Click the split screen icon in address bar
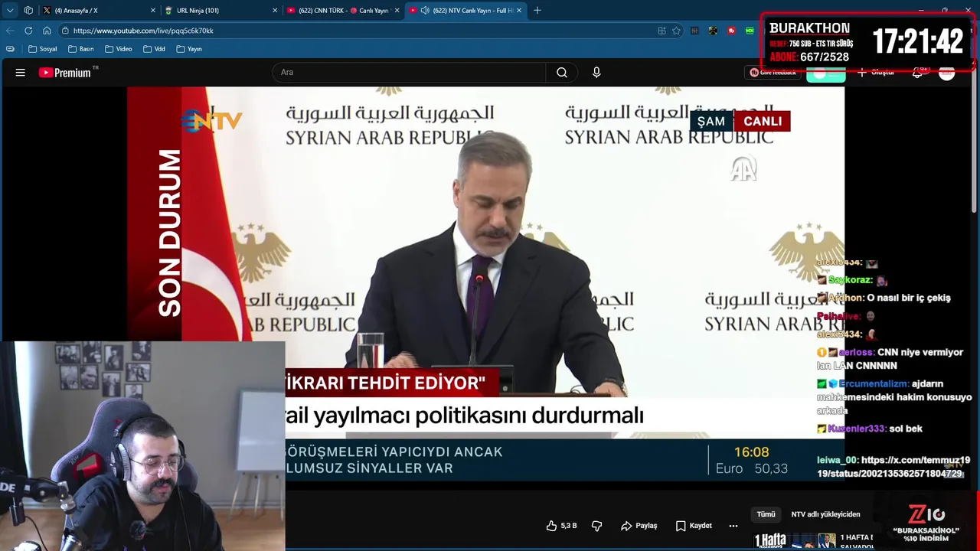Image resolution: width=980 pixels, height=551 pixels. (661, 31)
